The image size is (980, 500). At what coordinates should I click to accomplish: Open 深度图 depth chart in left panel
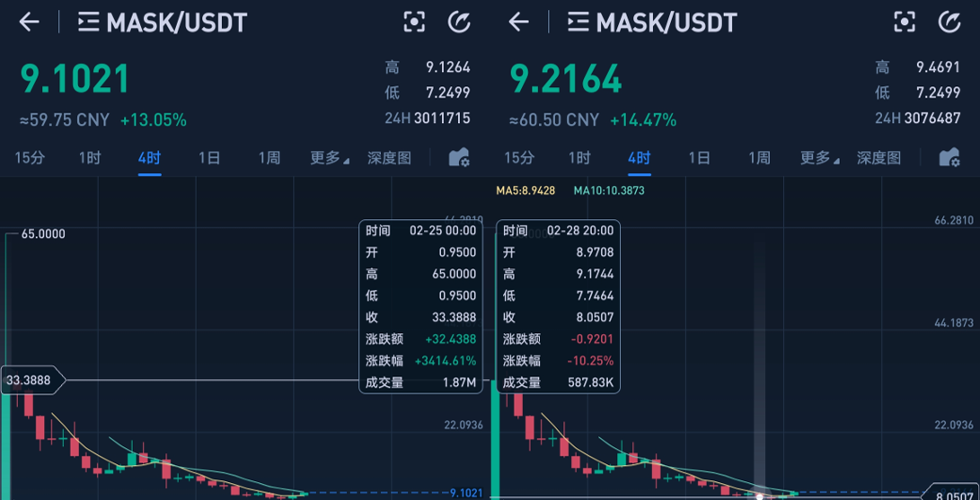click(389, 158)
